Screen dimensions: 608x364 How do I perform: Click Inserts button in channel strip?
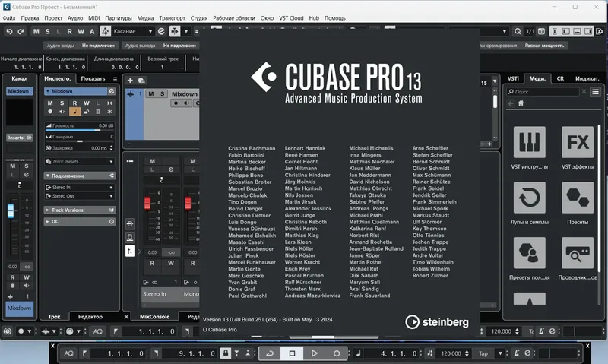pos(18,138)
